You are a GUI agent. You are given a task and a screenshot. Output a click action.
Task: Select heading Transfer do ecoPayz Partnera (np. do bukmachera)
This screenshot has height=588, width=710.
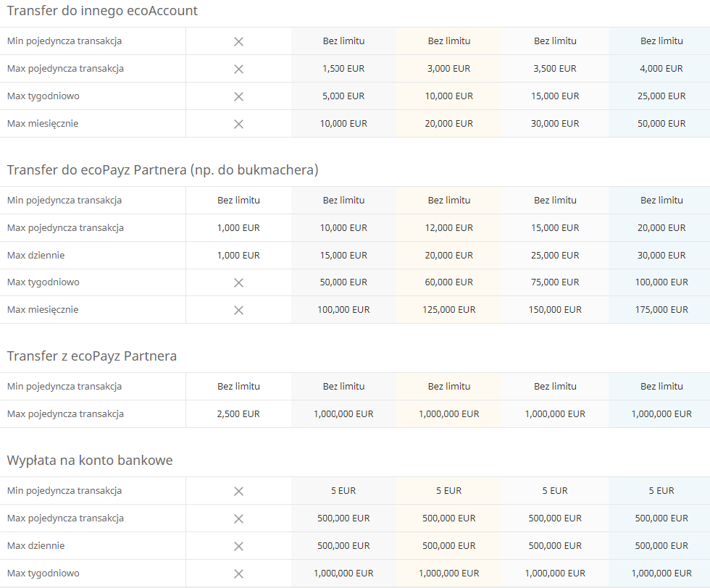[162, 169]
